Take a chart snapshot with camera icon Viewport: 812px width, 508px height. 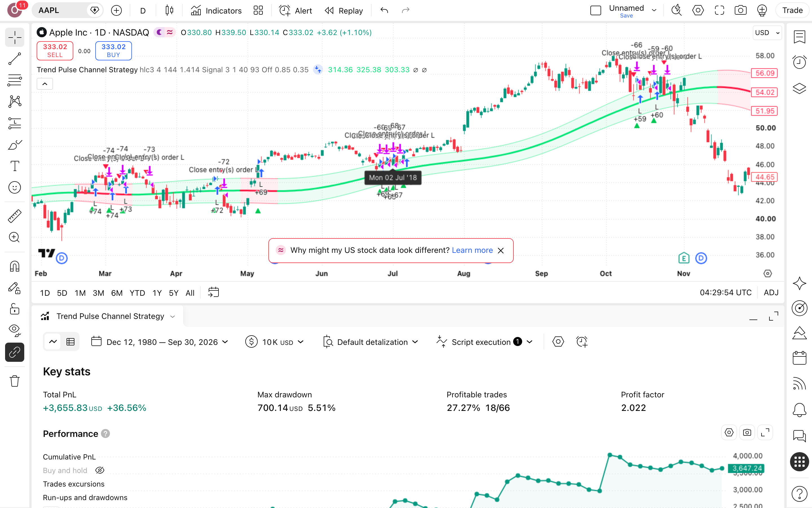point(741,10)
